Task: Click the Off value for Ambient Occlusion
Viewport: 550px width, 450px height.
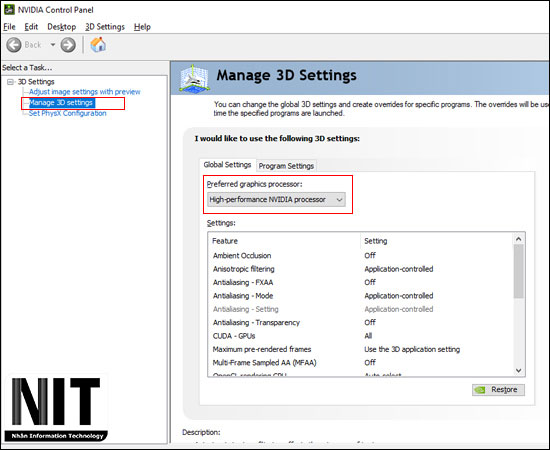Action: tap(370, 255)
